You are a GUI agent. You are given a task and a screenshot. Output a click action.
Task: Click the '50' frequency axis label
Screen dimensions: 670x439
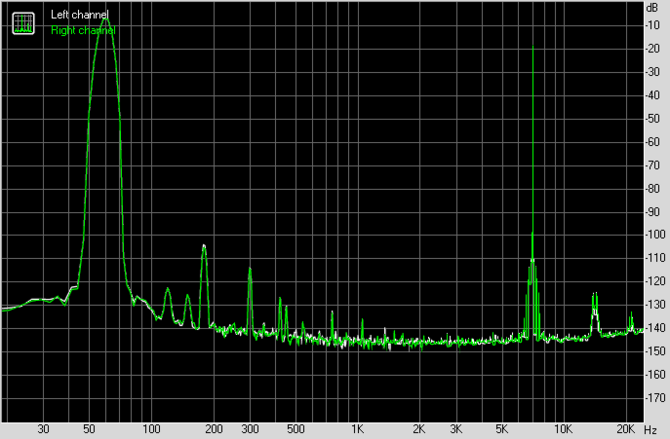point(89,429)
